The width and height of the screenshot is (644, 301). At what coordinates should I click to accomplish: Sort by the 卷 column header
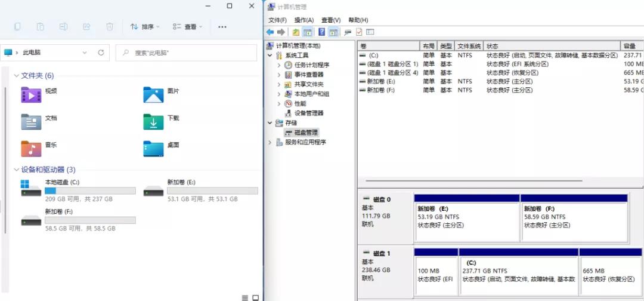(389, 46)
